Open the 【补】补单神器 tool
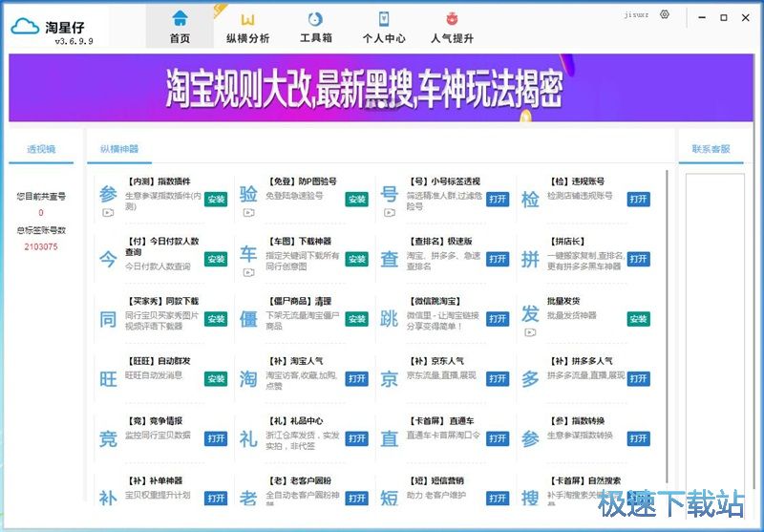 [x=216, y=499]
